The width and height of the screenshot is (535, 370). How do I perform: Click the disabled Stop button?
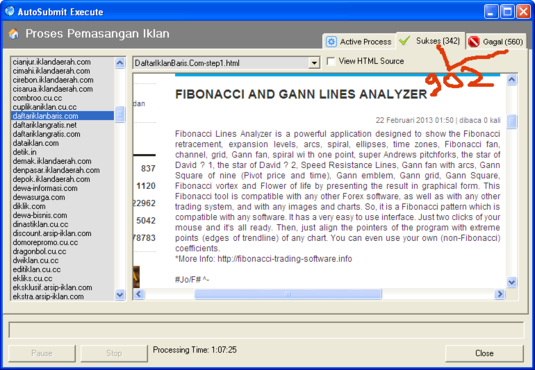pyautogui.click(x=114, y=353)
